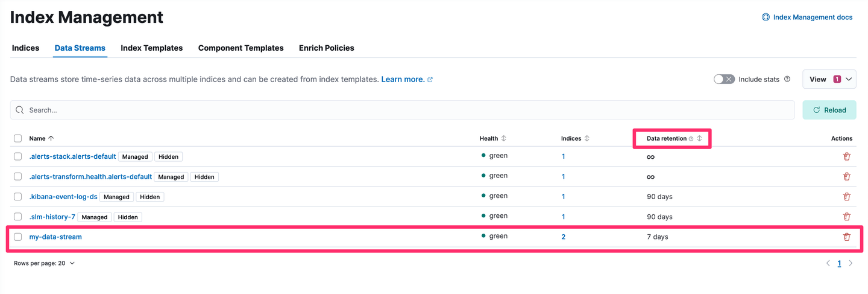Screen dimensions: 868x294
Task: Sort by Health column arrows
Action: coord(504,138)
